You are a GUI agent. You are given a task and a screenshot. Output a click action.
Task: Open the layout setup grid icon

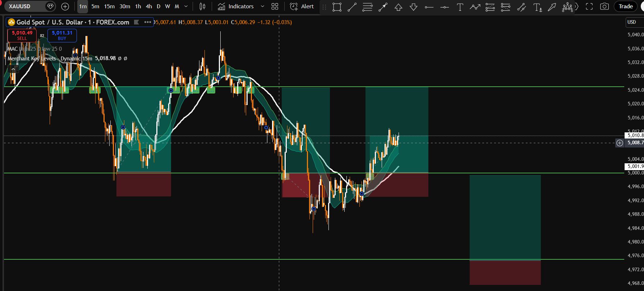(x=275, y=6)
